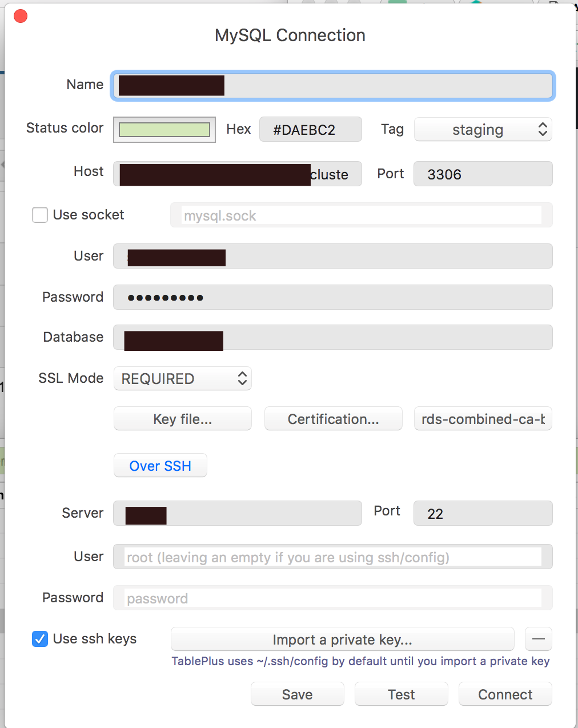The image size is (578, 728).
Task: Open Over SSH configuration
Action: tap(160, 466)
